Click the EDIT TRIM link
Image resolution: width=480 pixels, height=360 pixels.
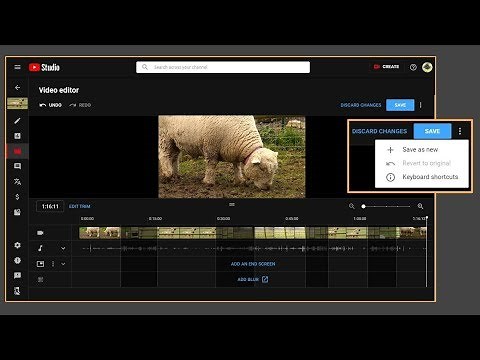(80, 206)
